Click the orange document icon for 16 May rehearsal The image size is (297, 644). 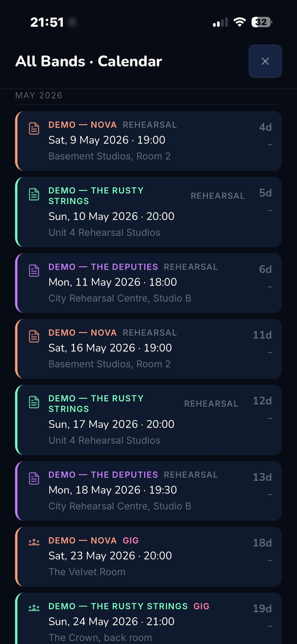(34, 336)
